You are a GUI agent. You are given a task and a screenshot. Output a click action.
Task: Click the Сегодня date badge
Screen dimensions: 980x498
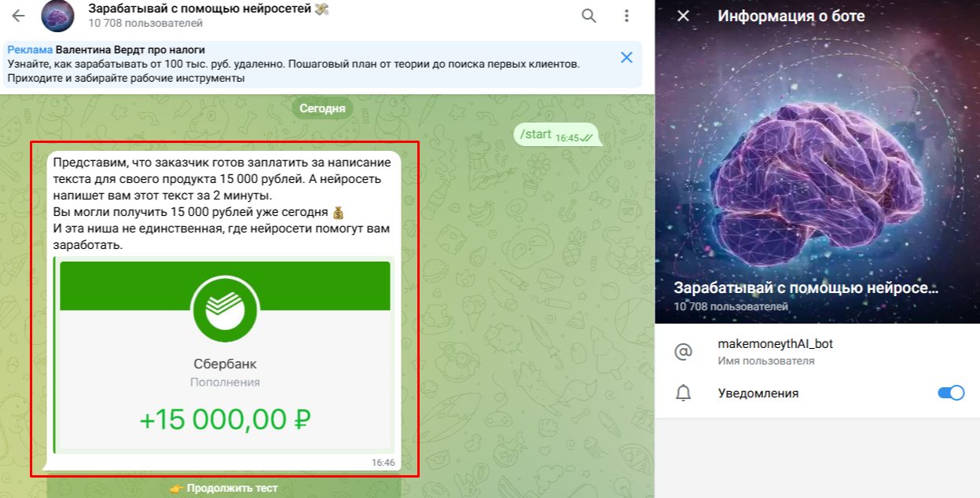tap(322, 108)
